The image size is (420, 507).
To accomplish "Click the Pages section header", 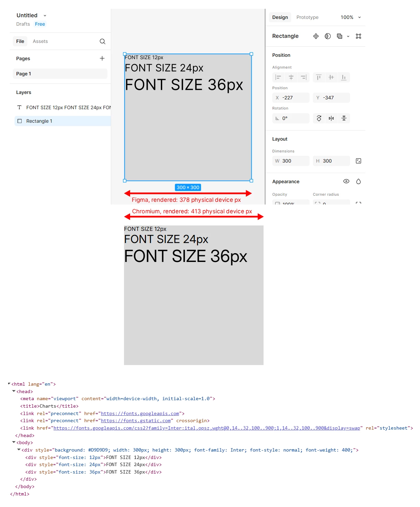I will coord(23,58).
